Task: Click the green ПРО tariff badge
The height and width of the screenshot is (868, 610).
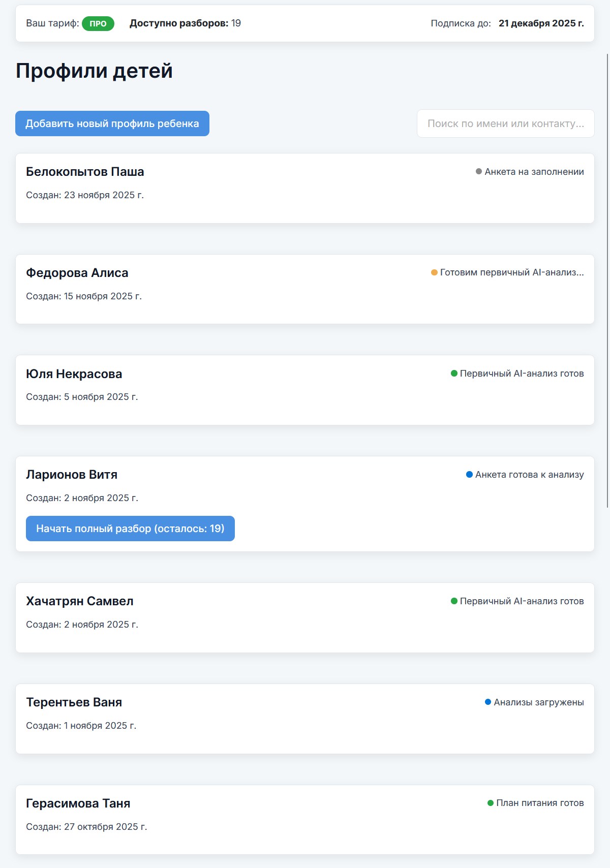Action: point(98,24)
